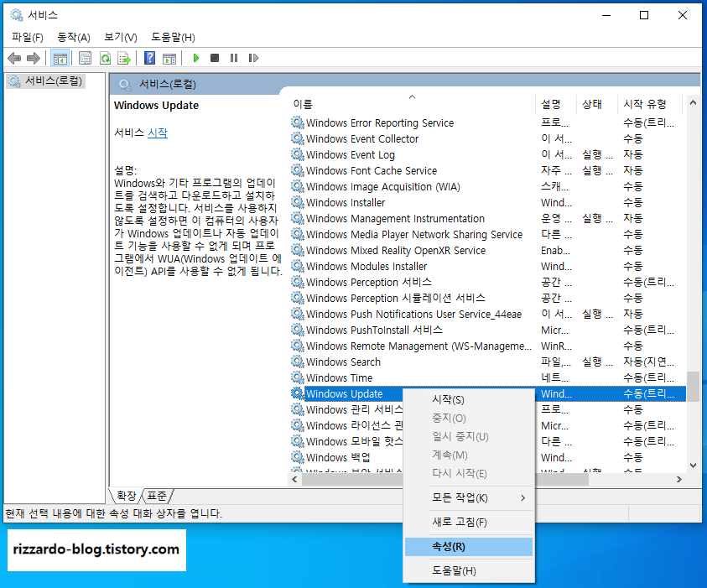Sort by the 이름 column header

(x=412, y=104)
